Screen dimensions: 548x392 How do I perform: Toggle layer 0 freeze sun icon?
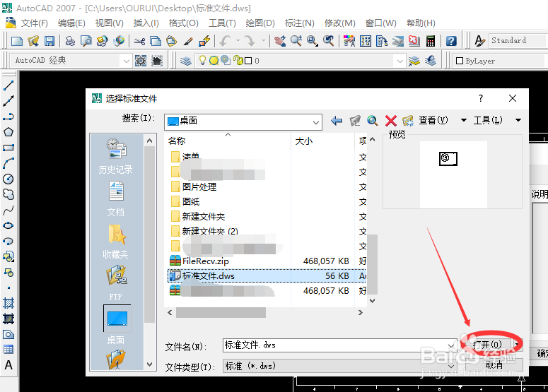coord(214,61)
